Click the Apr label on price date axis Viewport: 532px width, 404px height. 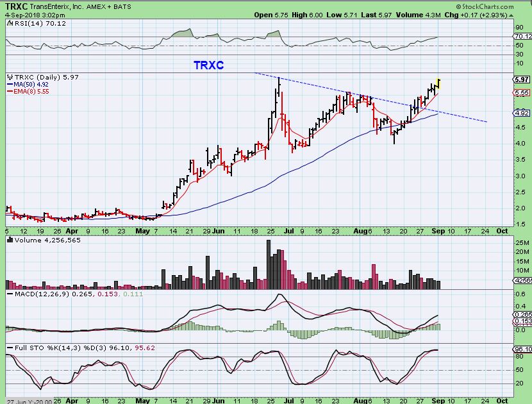[x=72, y=231]
